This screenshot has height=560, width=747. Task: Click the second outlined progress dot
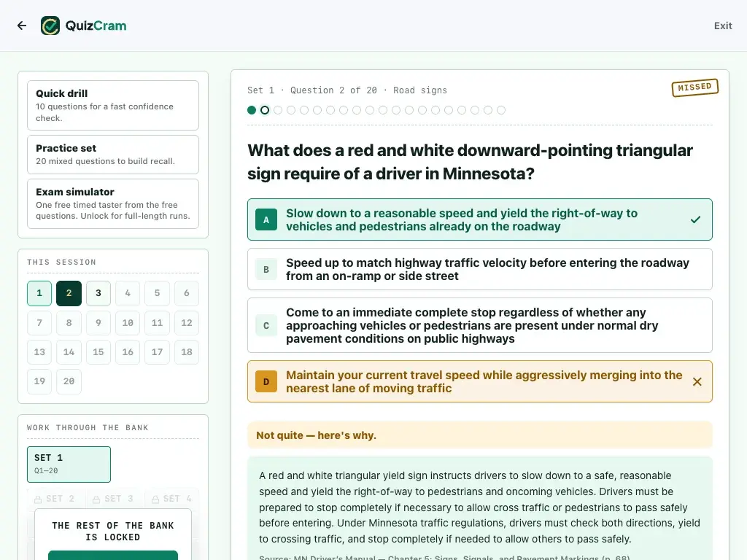coord(265,111)
